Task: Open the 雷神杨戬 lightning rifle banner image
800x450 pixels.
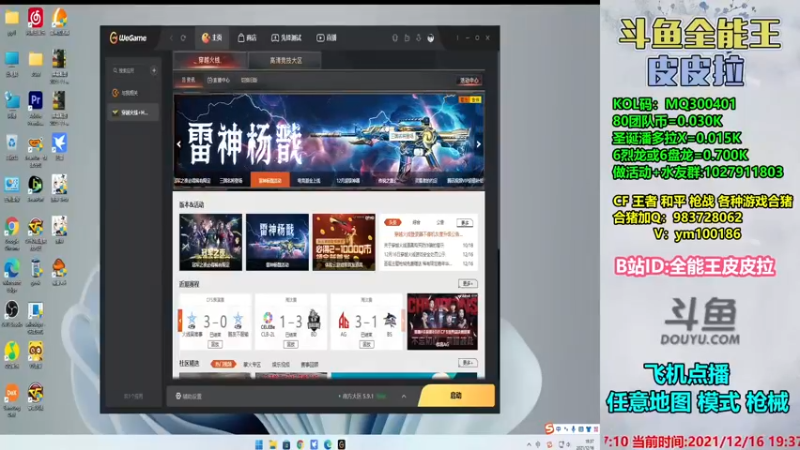Action: (329, 134)
